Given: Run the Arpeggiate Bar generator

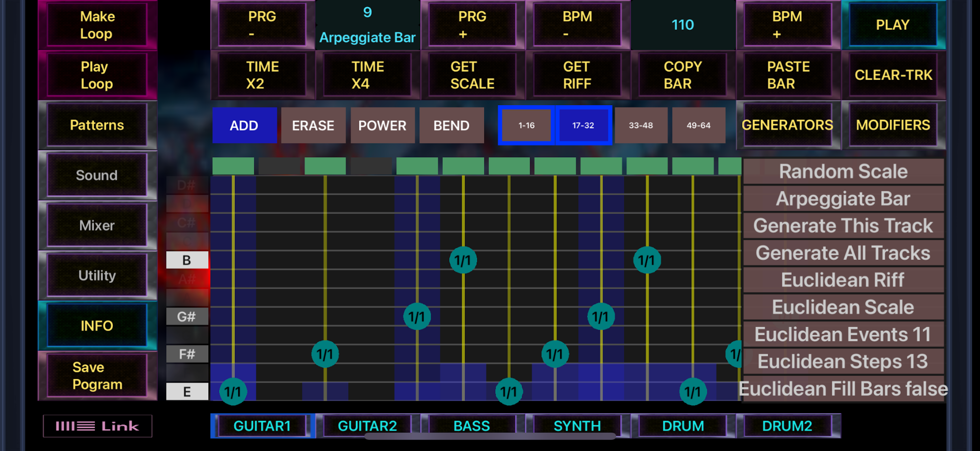Looking at the screenshot, I should pyautogui.click(x=842, y=198).
